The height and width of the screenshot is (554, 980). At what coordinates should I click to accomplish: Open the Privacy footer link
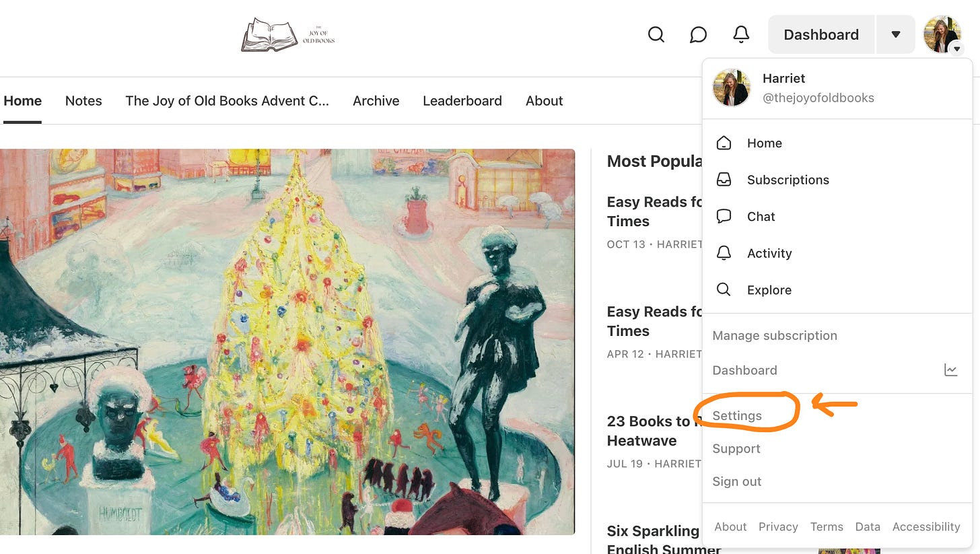coord(778,526)
